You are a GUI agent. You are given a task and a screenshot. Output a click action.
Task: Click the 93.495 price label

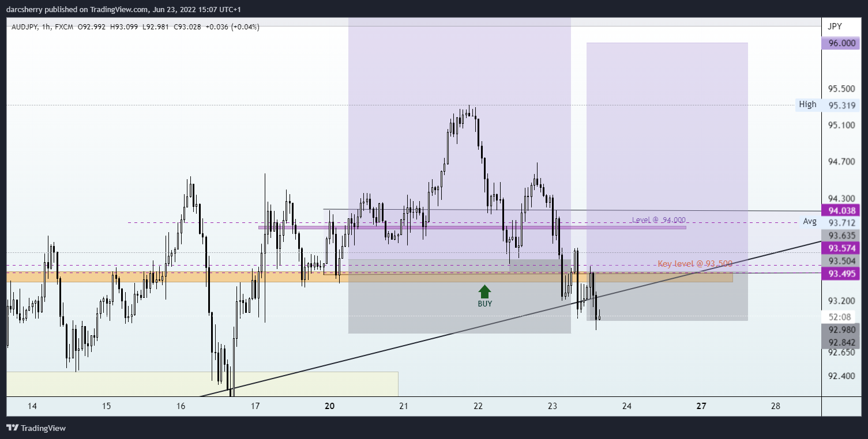click(x=841, y=273)
